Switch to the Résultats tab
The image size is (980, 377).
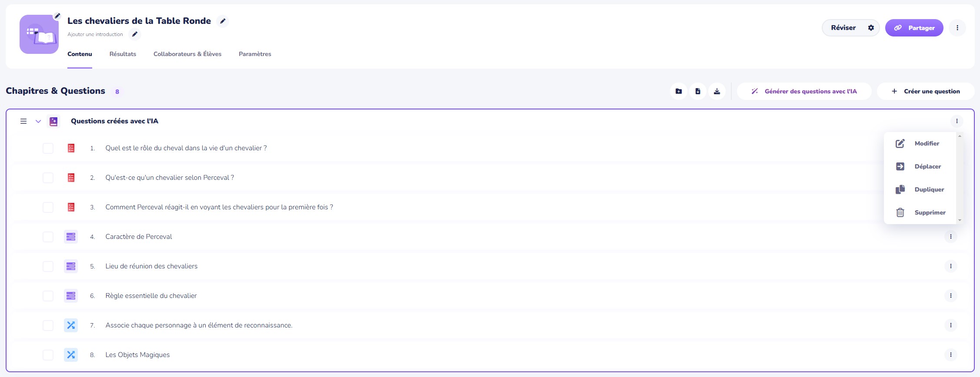pyautogui.click(x=123, y=54)
